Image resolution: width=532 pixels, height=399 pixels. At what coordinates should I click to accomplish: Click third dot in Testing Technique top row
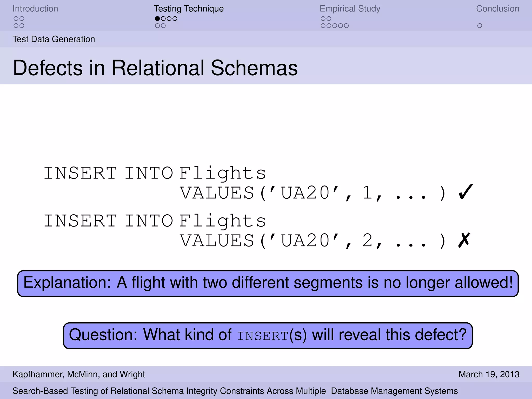(x=169, y=18)
